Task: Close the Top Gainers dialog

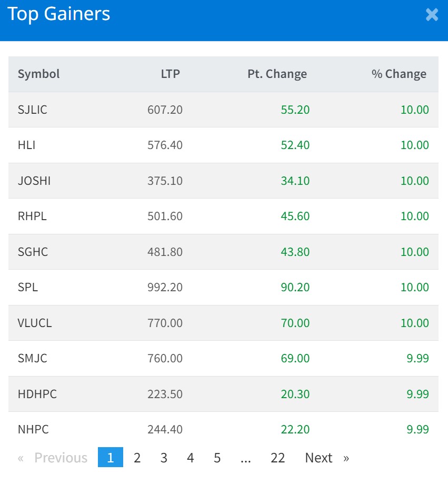Action: click(432, 15)
